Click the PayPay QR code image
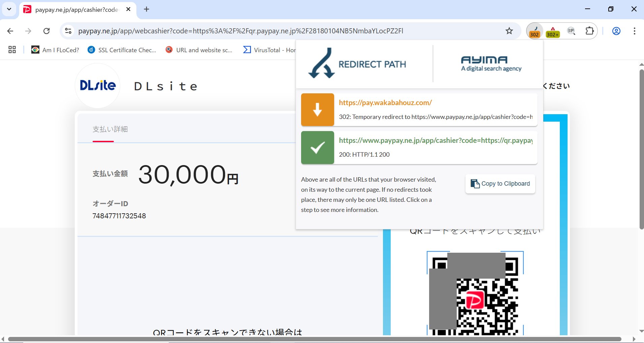This screenshot has width=644, height=343. [475, 294]
